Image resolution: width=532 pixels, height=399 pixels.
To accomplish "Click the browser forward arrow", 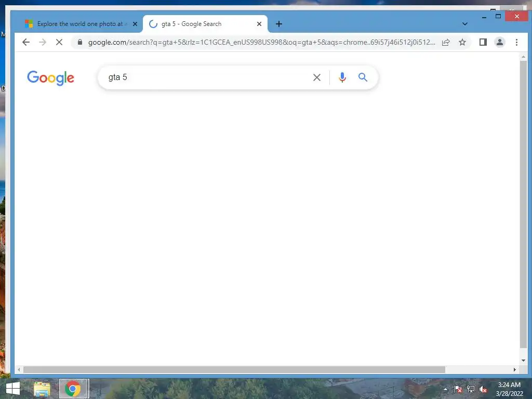I will click(x=43, y=42).
